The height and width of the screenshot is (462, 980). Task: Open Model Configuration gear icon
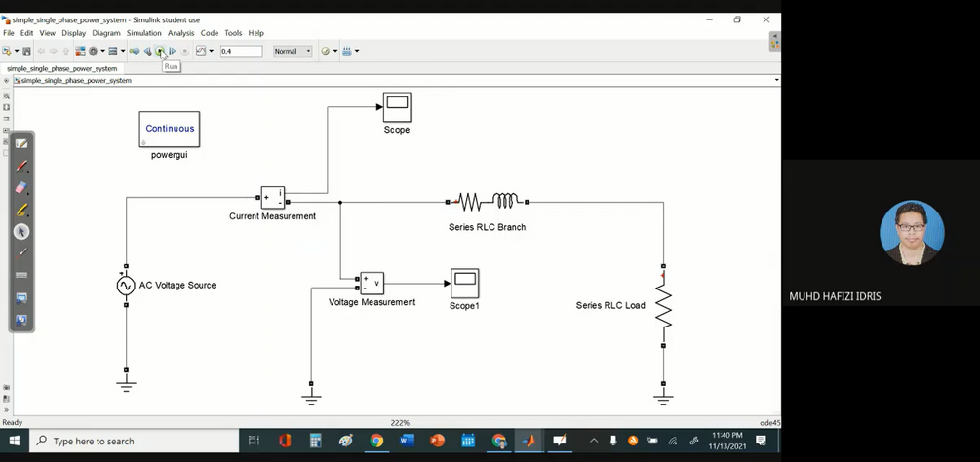(94, 52)
